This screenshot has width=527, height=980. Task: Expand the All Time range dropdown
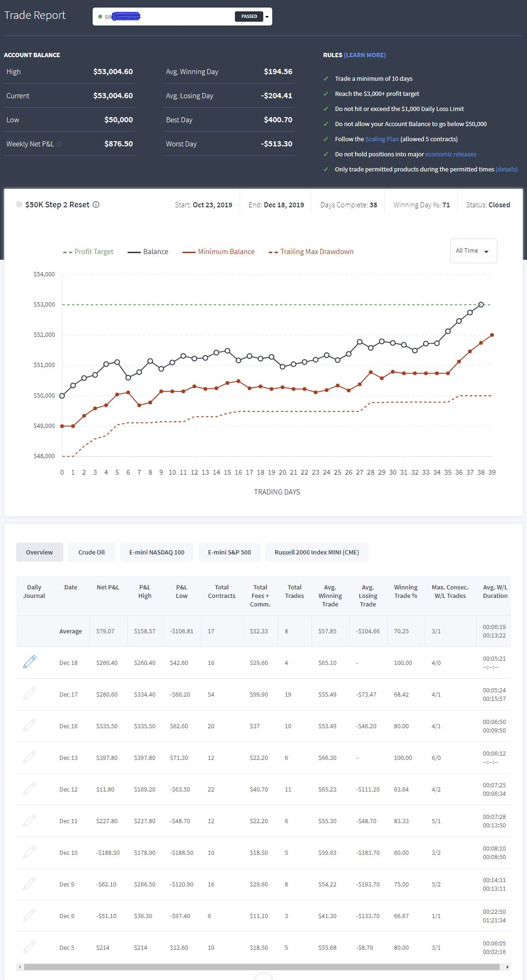click(473, 251)
